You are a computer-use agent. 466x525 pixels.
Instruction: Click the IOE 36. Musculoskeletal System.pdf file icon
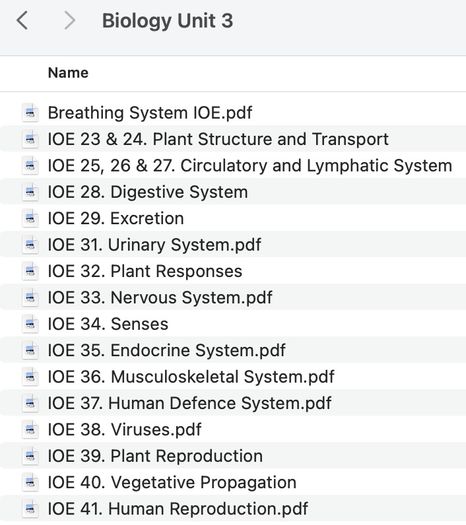[30, 377]
